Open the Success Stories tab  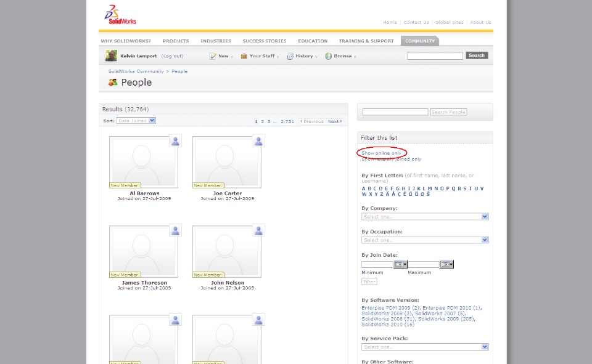tap(265, 41)
